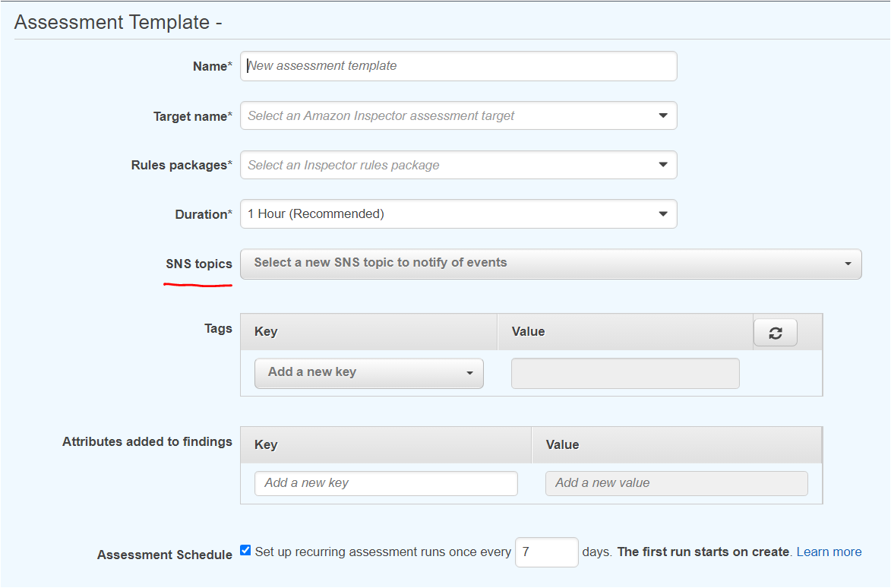Click the empty Tags value field
This screenshot has width=891, height=588.
(624, 374)
